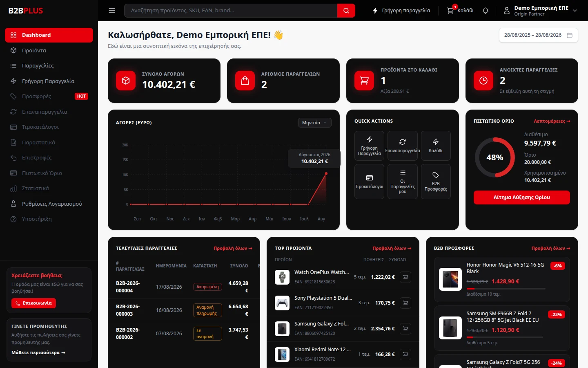Viewport: 588px width, 368px height.
Task: Click the 48% credit usage ring
Action: pos(495,157)
